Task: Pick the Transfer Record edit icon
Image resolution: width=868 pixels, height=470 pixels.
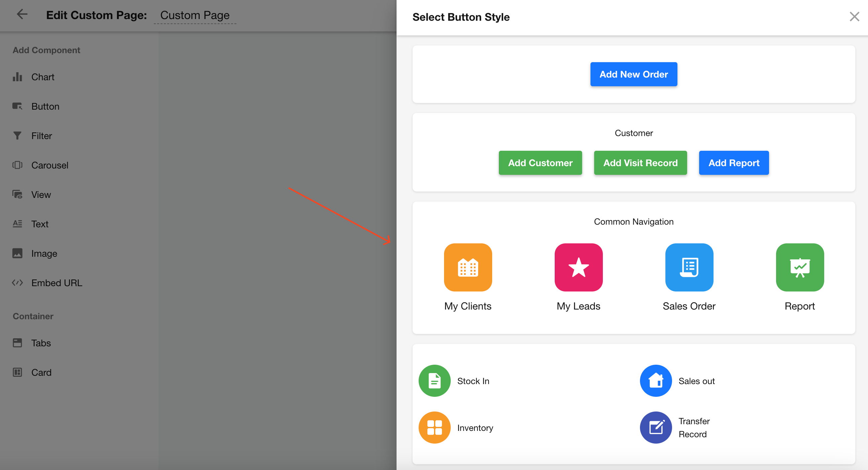Action: tap(655, 427)
